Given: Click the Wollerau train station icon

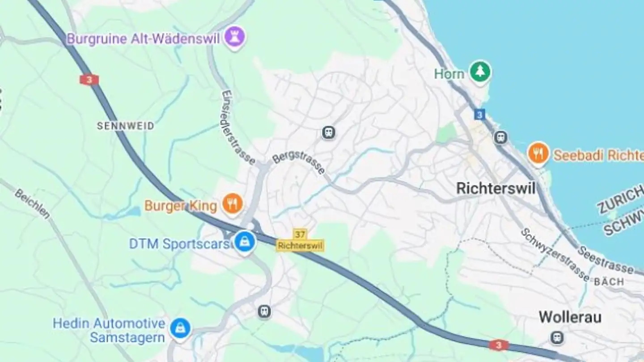Looking at the screenshot, I should tap(557, 337).
